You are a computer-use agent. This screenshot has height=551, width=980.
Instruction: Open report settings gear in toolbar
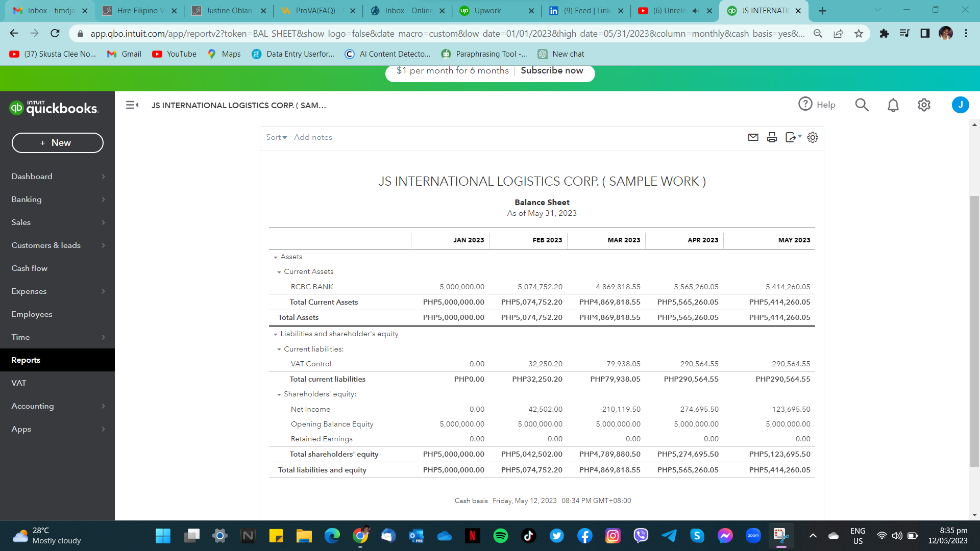click(x=813, y=137)
